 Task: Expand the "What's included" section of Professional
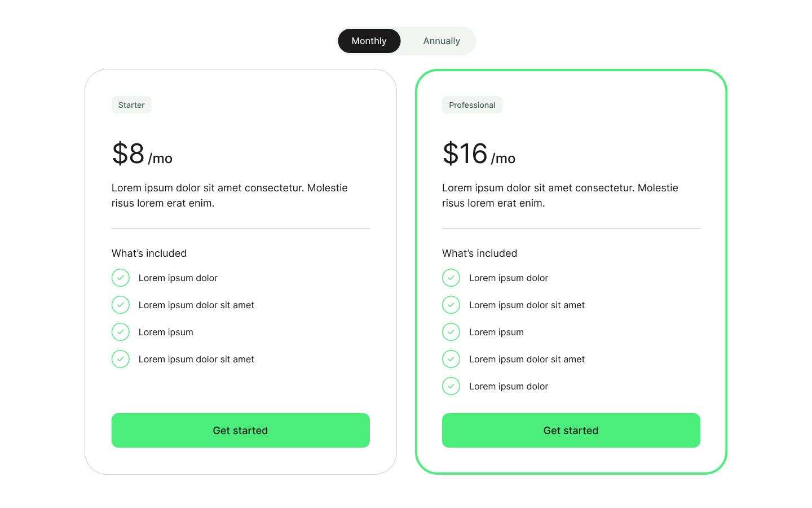coord(479,253)
